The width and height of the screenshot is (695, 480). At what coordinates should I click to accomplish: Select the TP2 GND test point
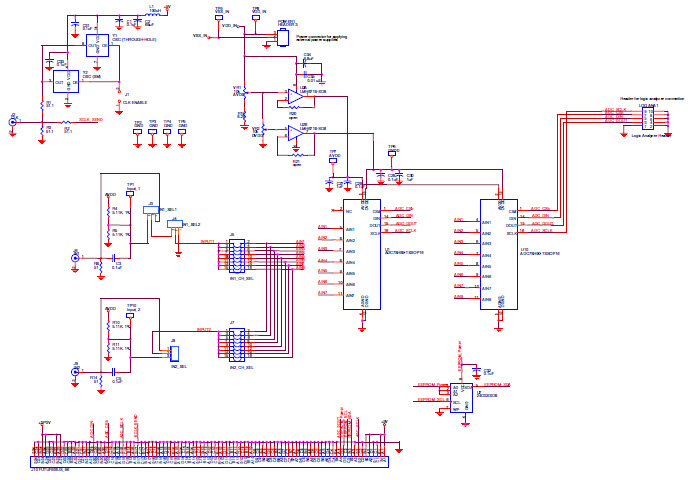coord(138,132)
